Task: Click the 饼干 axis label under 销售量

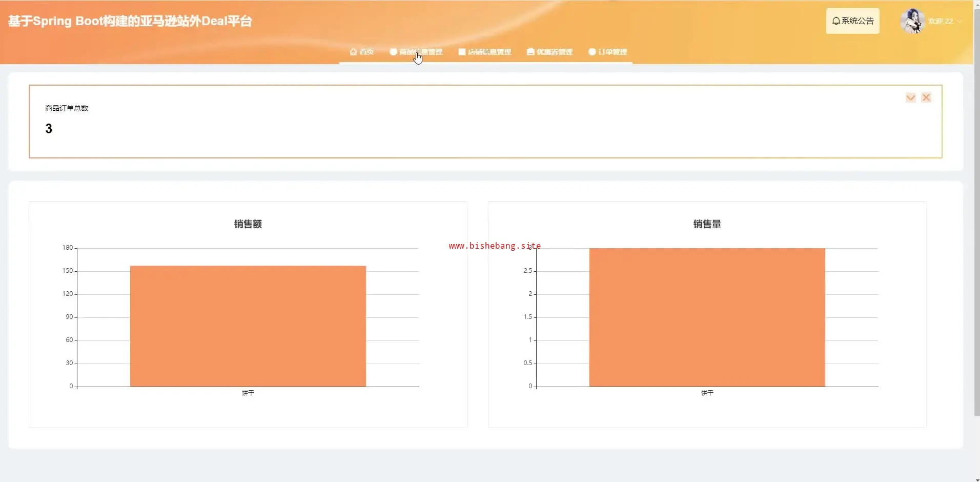Action: point(707,393)
